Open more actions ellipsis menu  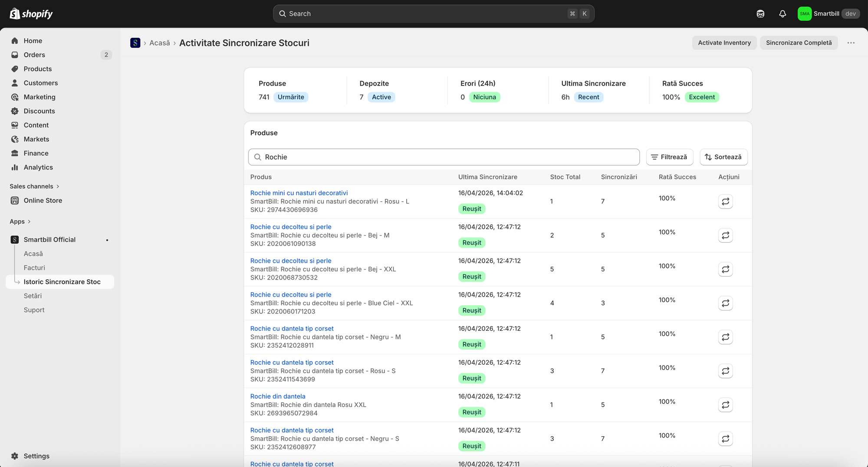click(x=851, y=43)
